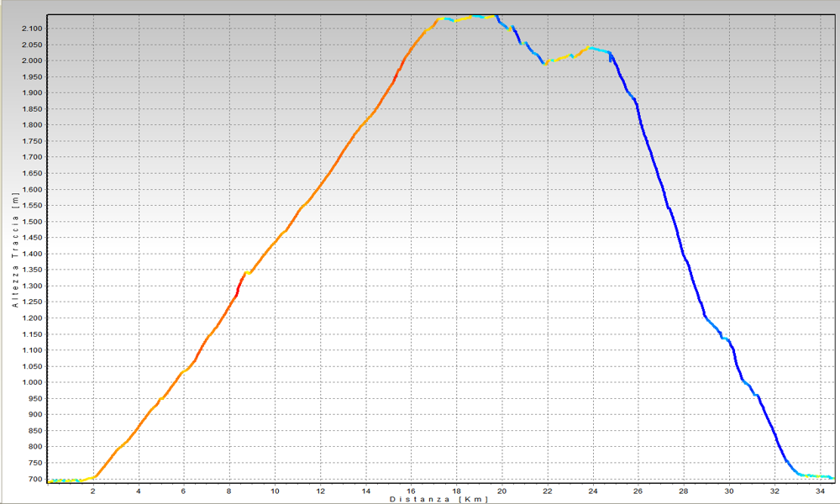The image size is (840, 504).
Task: Select the track dip near 22 km
Action: click(546, 62)
